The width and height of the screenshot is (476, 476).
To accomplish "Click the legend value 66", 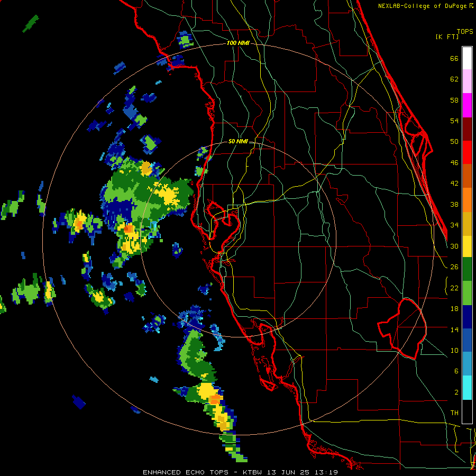I will pyautogui.click(x=454, y=59).
